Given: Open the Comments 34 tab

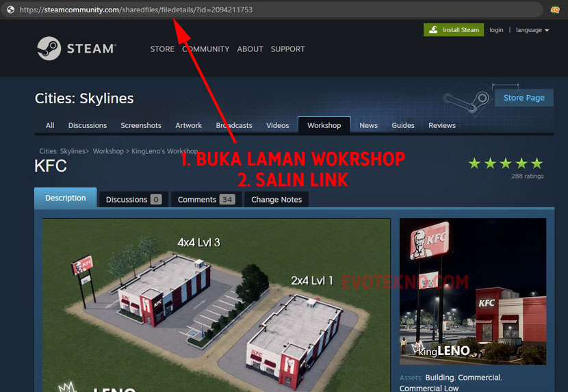Looking at the screenshot, I should pos(206,200).
